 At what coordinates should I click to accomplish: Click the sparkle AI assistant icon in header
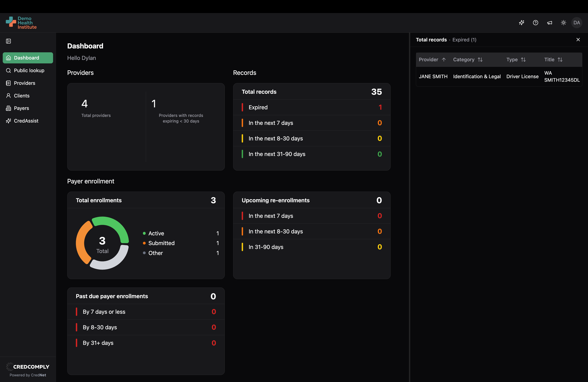click(521, 23)
